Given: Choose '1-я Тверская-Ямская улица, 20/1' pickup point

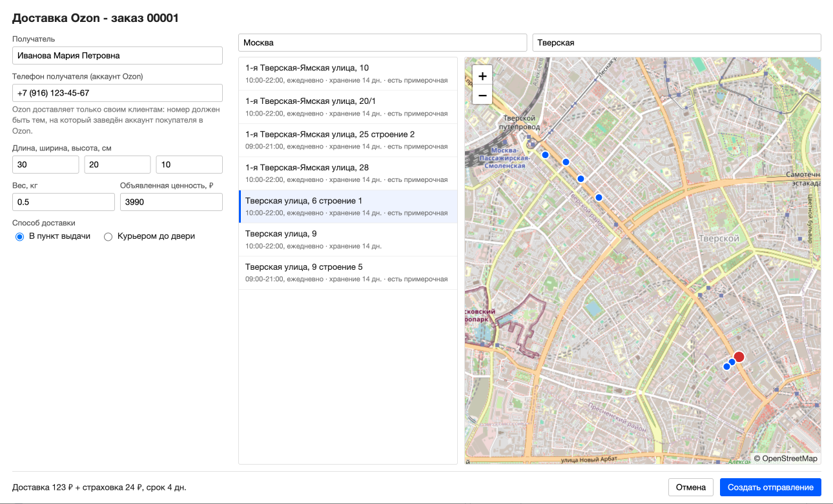Looking at the screenshot, I should pos(348,107).
